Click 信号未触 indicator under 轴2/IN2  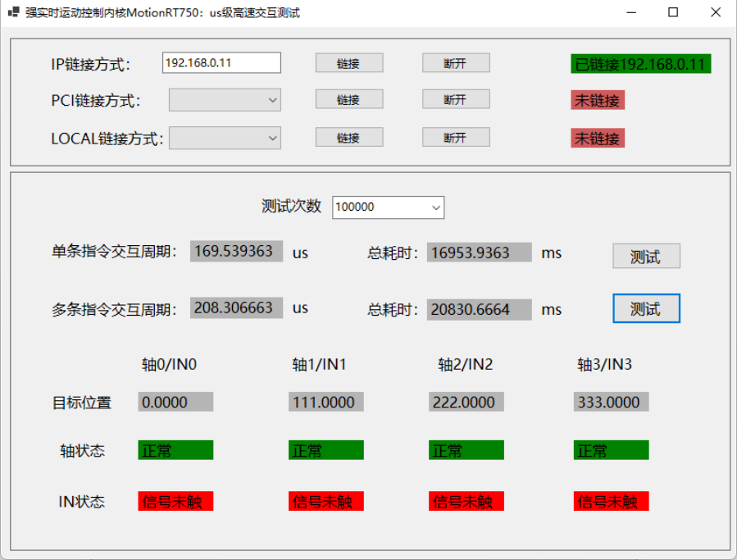click(466, 501)
